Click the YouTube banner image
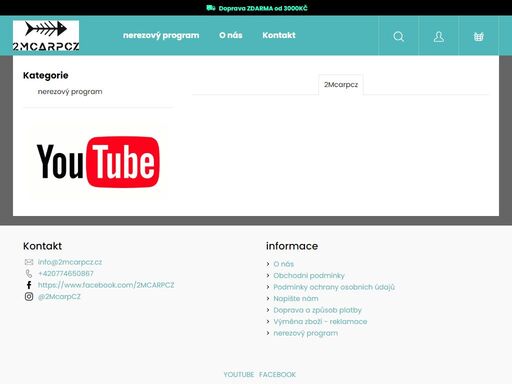This screenshot has width=512, height=384. point(98,162)
